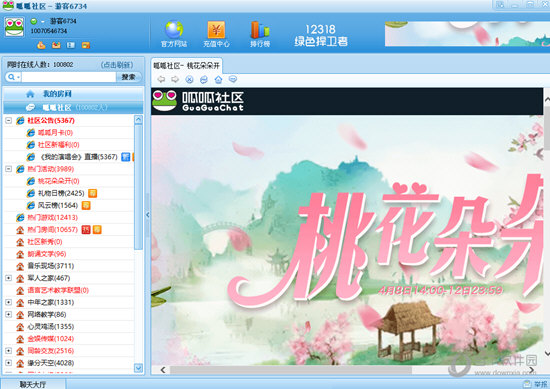Image resolution: width=550 pixels, height=389 pixels.
Task: Open 音乐现场(3711) room category
Action: [x=51, y=266]
